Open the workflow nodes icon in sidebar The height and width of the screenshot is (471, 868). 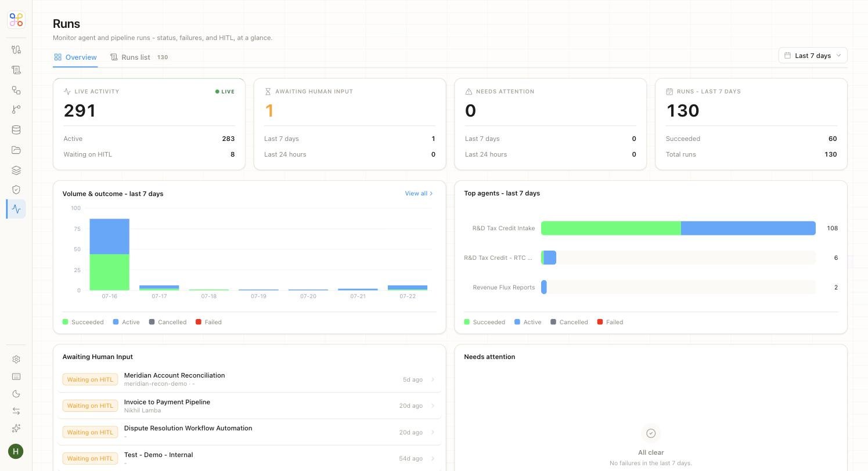point(16,90)
